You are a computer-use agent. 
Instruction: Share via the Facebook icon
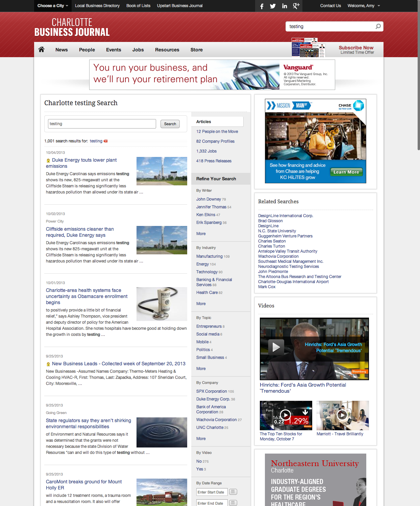click(x=261, y=6)
